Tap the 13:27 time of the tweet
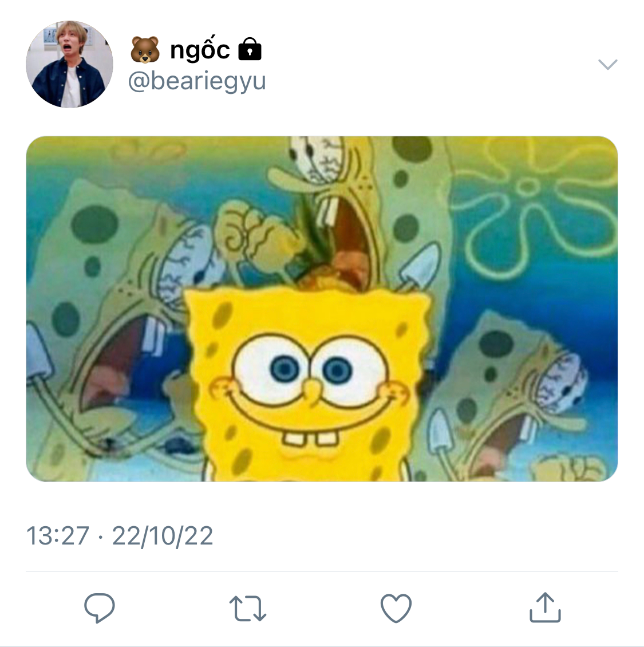This screenshot has height=647, width=644. (x=58, y=536)
